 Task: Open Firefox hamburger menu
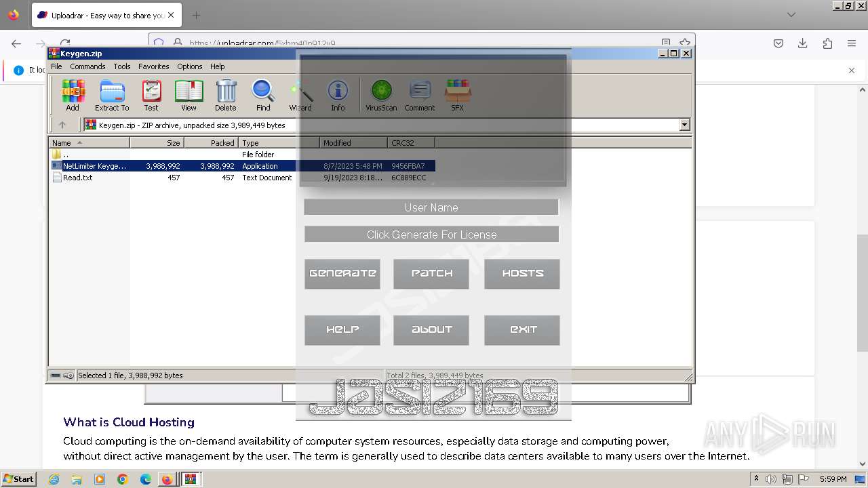852,43
